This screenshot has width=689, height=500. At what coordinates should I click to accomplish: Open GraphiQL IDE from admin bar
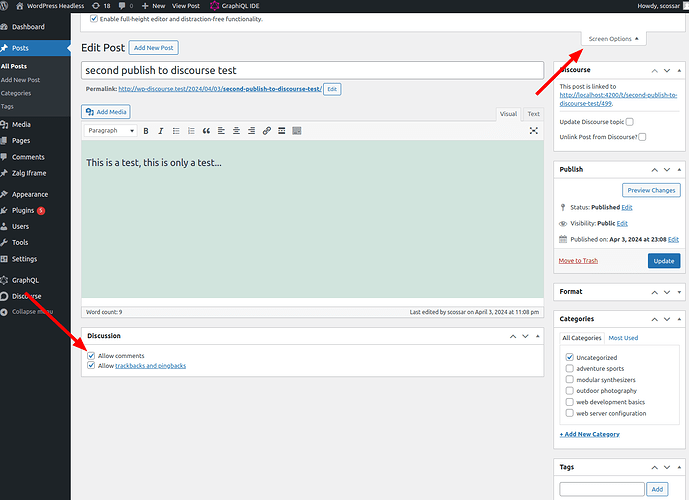235,6
